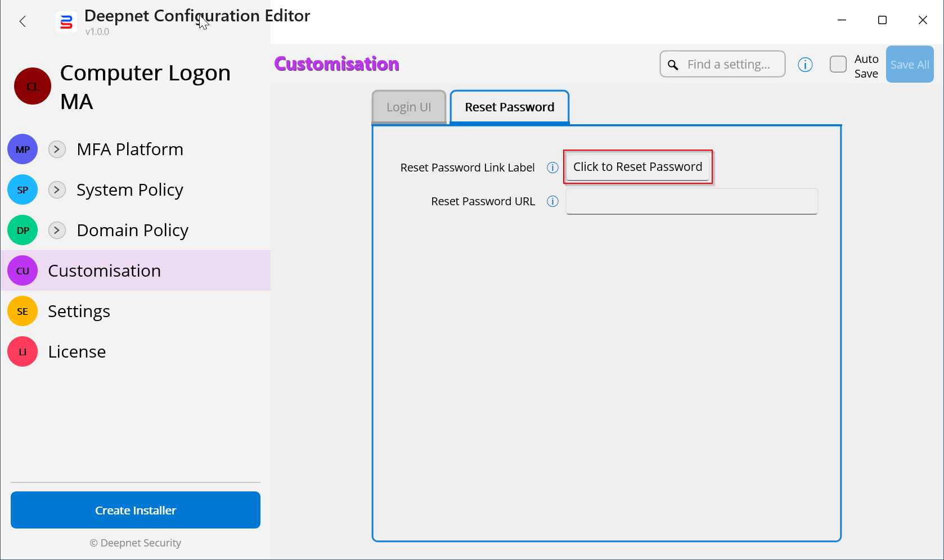Focus the Find a setting search box
This screenshot has width=944, height=560.
[x=729, y=64]
